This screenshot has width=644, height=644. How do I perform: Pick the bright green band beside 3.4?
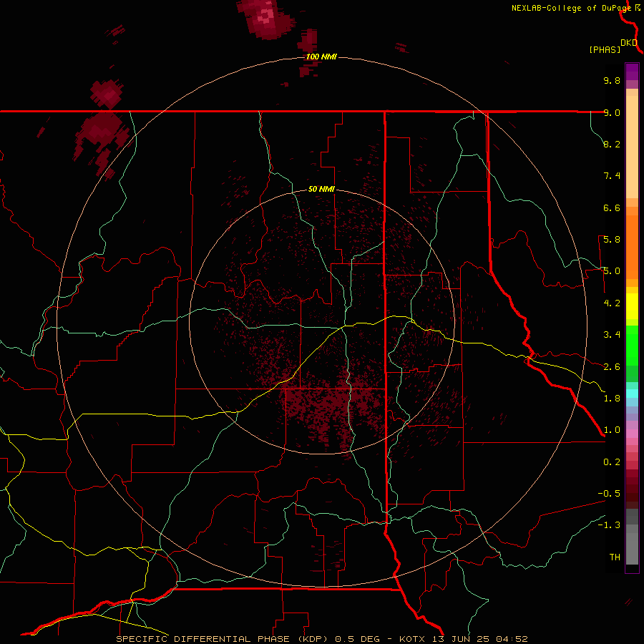(x=632, y=345)
